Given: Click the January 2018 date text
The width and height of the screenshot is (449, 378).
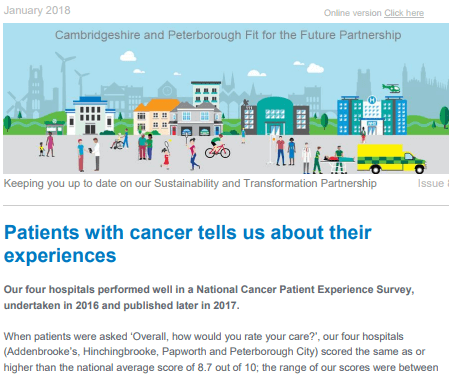Looking at the screenshot, I should (x=37, y=10).
